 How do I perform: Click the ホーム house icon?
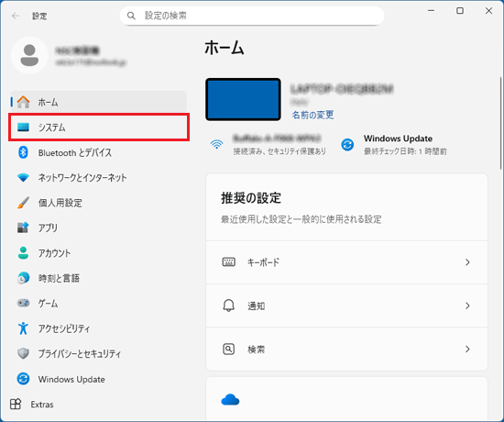point(23,102)
